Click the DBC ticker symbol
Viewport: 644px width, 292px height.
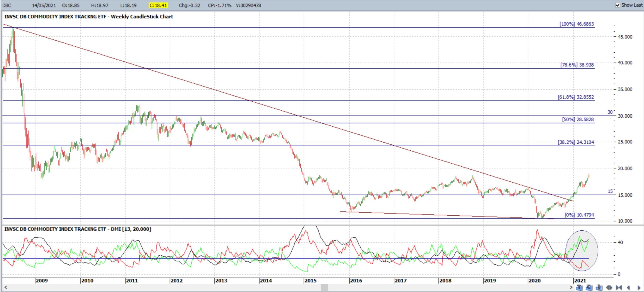(7, 5)
